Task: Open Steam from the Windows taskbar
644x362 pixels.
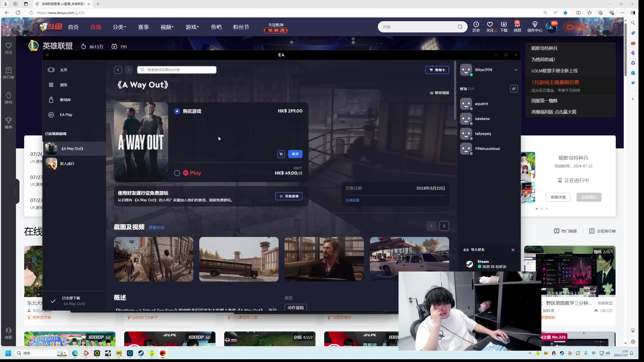Action: point(141,353)
